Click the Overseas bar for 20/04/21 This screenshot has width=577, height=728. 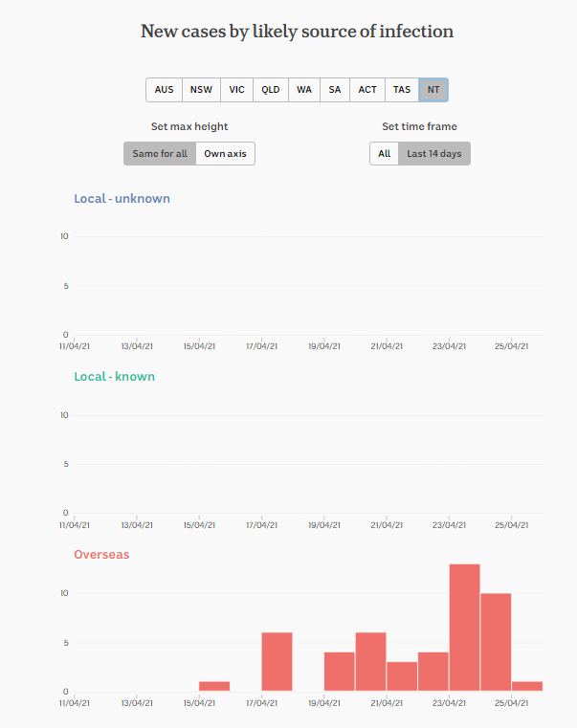point(370,662)
